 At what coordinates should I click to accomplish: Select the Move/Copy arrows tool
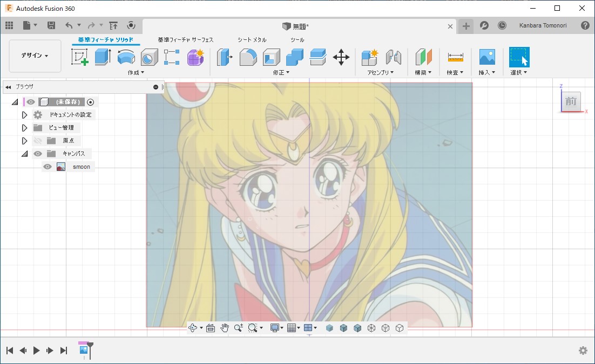pos(341,57)
